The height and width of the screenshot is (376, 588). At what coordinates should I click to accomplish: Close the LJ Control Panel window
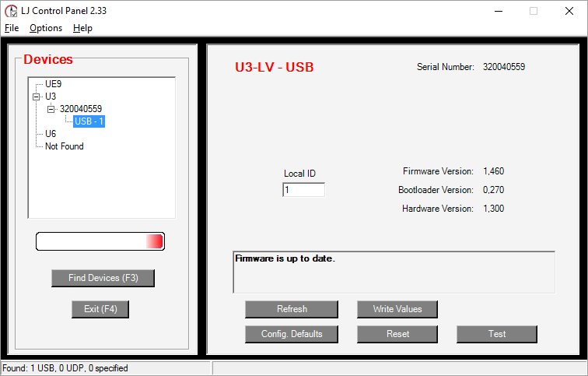569,11
